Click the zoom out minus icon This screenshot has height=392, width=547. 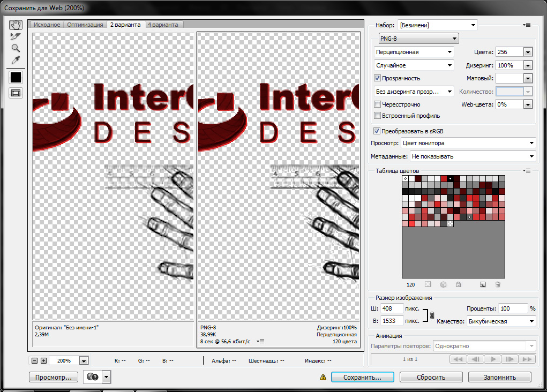34,360
